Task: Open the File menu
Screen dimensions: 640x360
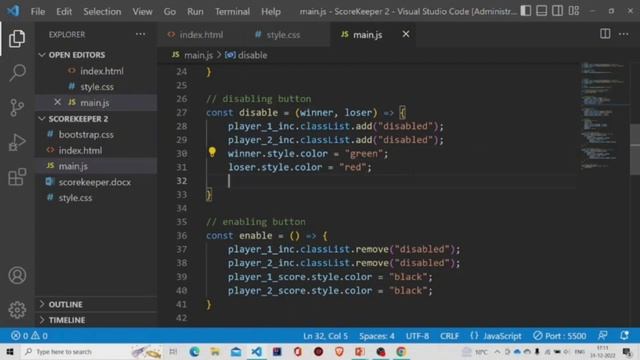Action: pos(38,11)
